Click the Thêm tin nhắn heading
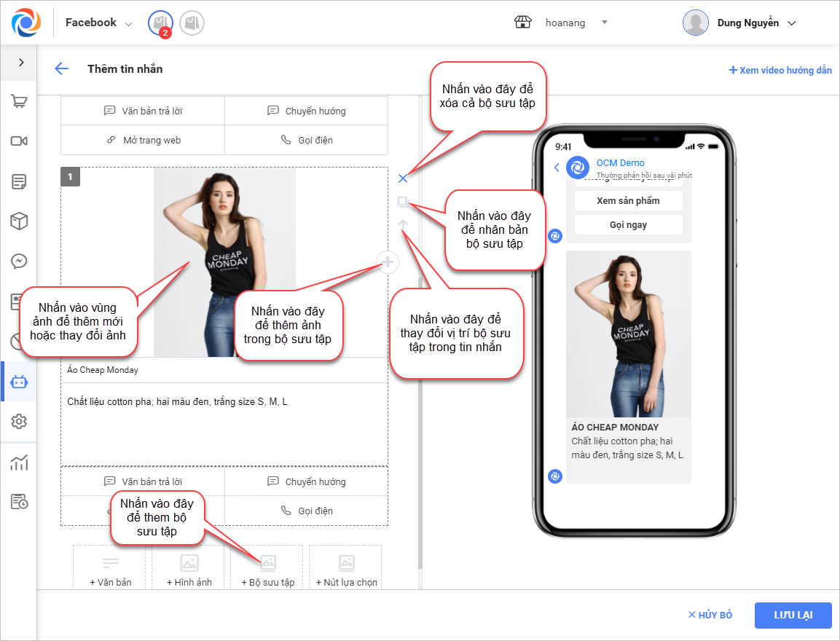This screenshot has height=641, width=840. click(125, 69)
